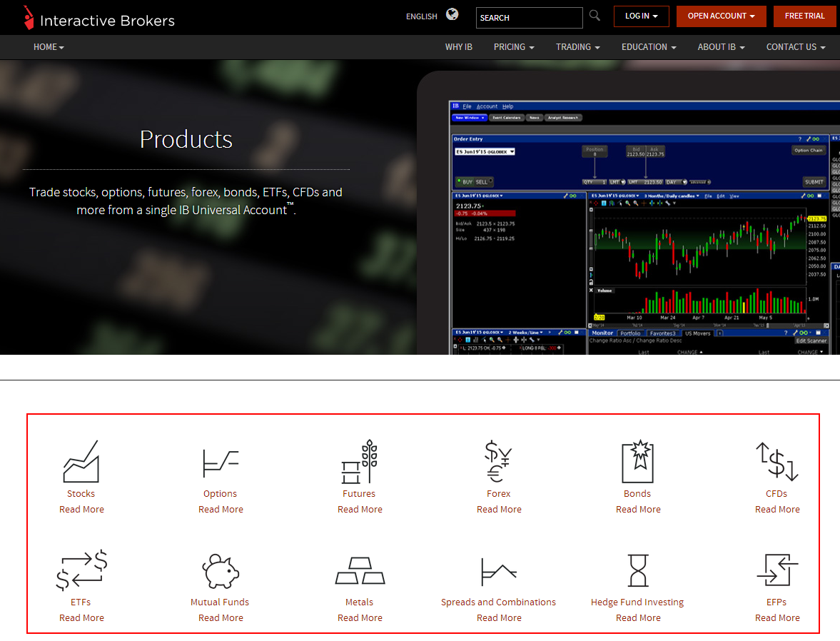The height and width of the screenshot is (641, 840).
Task: Open the Stocks link
Action: pos(81,494)
